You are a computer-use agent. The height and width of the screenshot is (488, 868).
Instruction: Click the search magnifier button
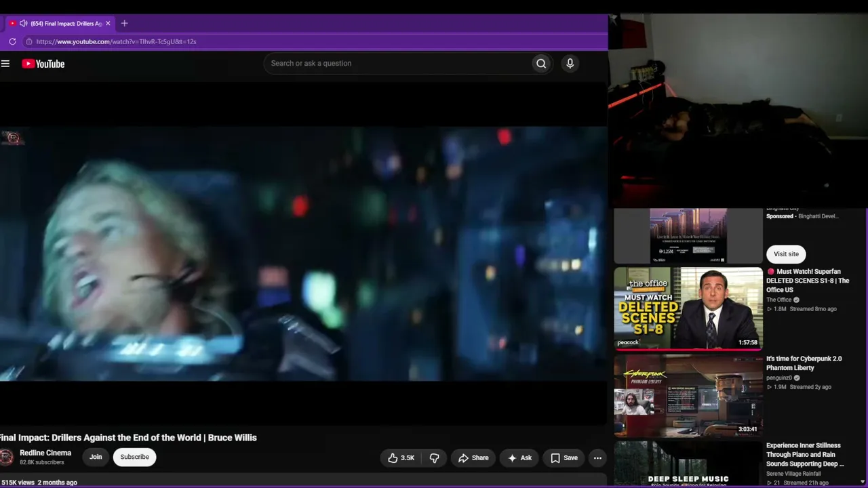[541, 64]
